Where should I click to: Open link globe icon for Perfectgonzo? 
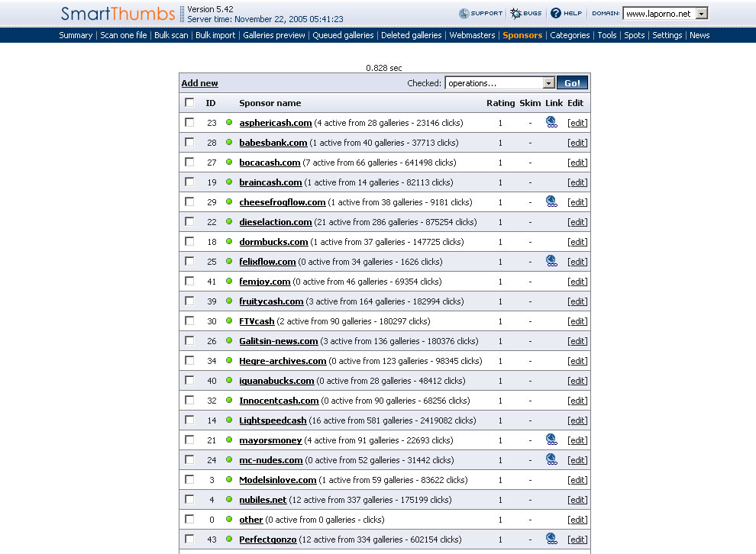pos(551,539)
